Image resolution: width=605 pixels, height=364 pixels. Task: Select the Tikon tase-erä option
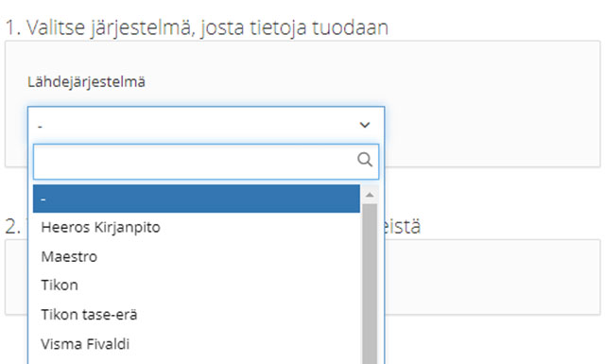[x=197, y=315]
